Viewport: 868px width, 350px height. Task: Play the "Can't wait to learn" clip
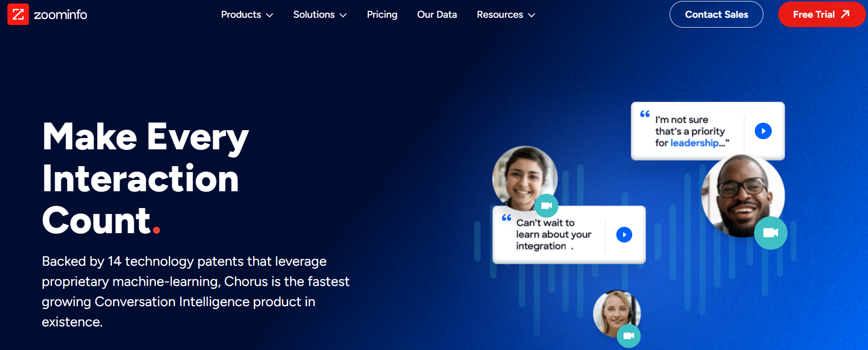624,235
